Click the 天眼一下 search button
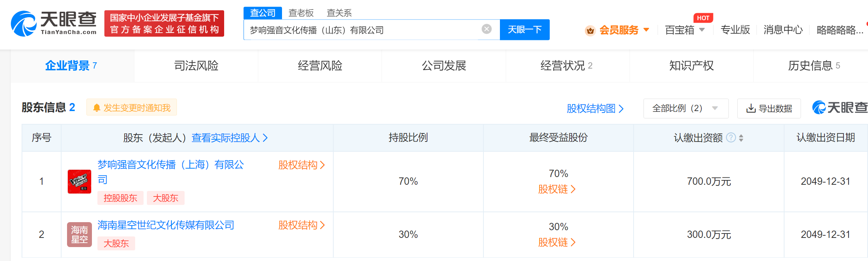868x261 pixels. tap(524, 30)
